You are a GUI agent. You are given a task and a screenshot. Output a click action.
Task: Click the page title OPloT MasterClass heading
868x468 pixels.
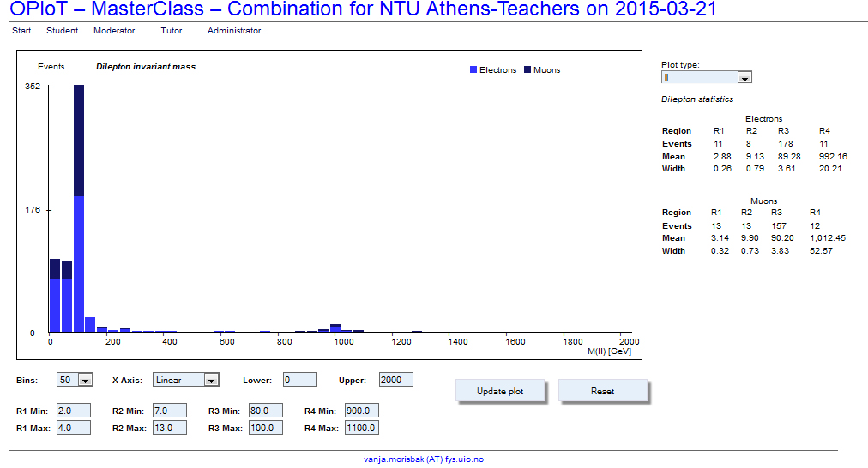363,9
